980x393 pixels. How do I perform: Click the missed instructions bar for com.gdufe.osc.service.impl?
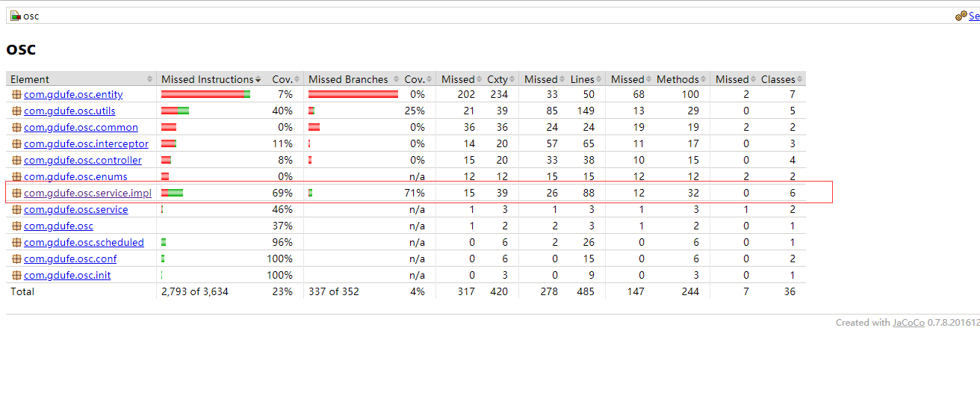172,193
